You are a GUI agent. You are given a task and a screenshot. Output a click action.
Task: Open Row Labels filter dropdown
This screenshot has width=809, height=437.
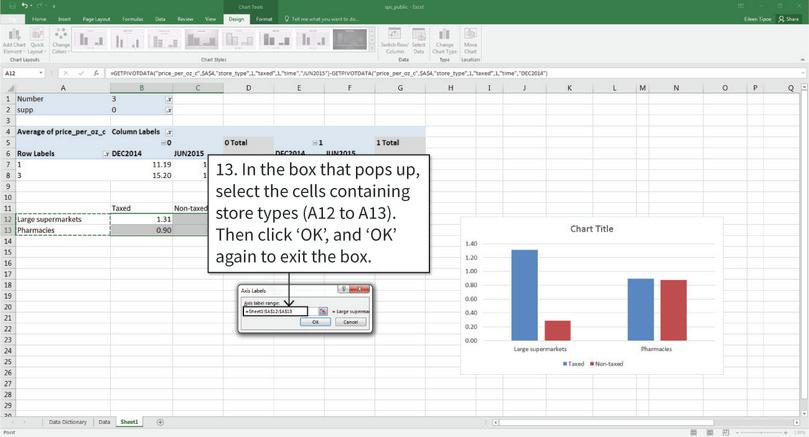tap(106, 154)
